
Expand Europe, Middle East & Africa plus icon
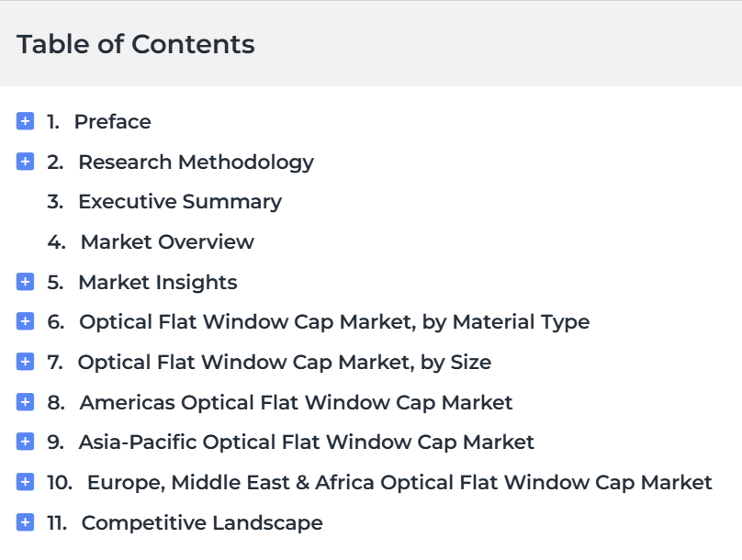(x=25, y=482)
